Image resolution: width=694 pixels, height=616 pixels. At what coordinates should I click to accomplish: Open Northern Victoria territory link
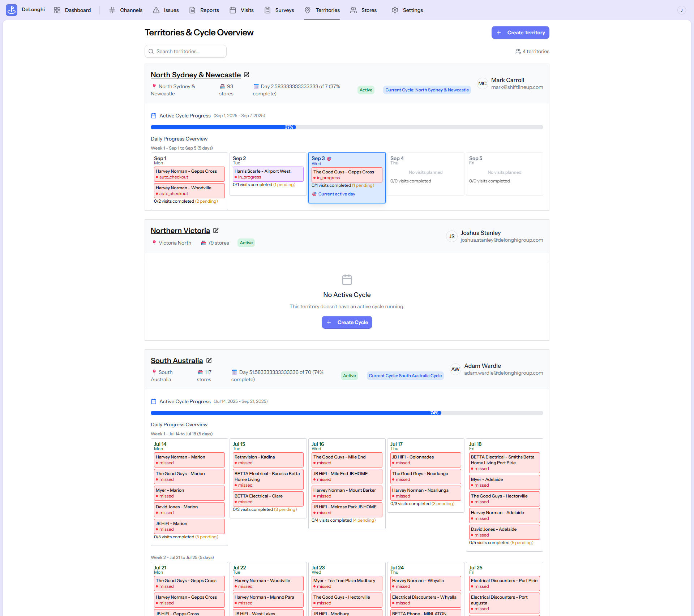180,231
